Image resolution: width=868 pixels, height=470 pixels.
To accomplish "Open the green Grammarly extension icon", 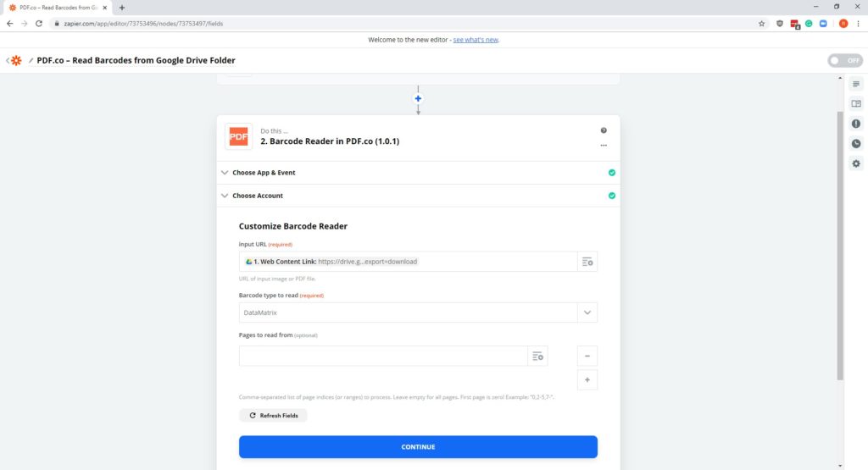I will pyautogui.click(x=809, y=24).
